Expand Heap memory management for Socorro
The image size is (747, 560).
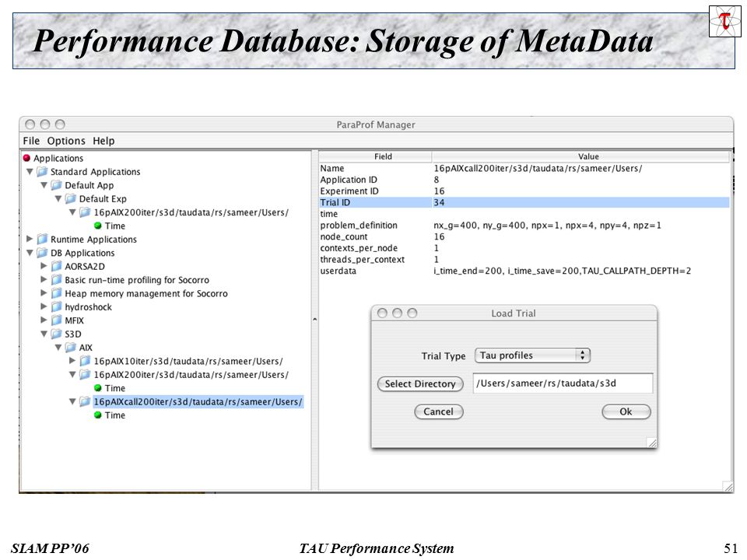pos(44,293)
